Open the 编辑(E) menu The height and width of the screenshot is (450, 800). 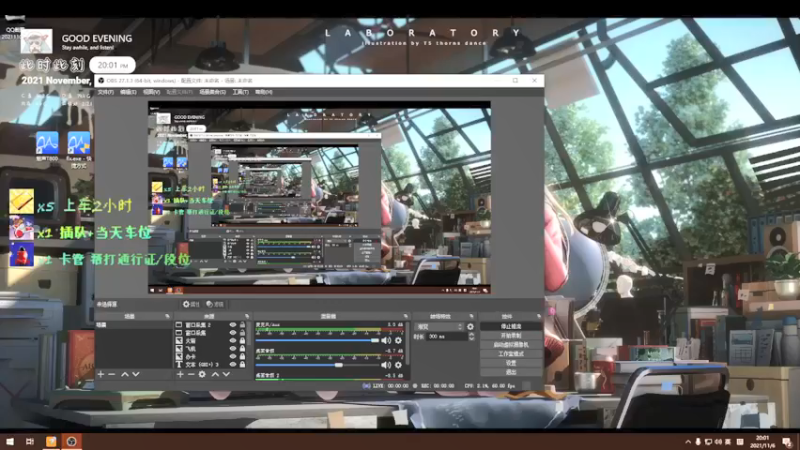coord(128,92)
